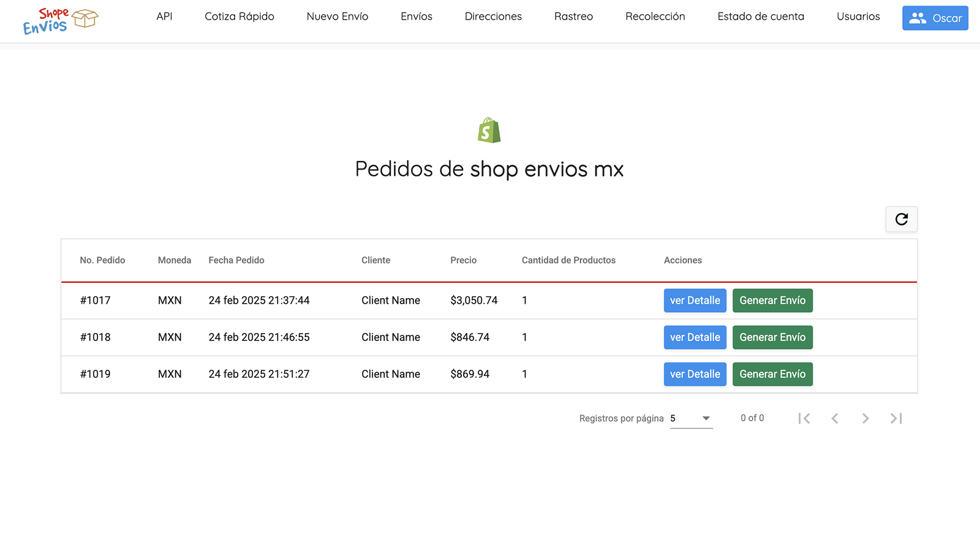The image size is (980, 551).
Task: Navigate to the Direcciones page
Action: click(493, 17)
